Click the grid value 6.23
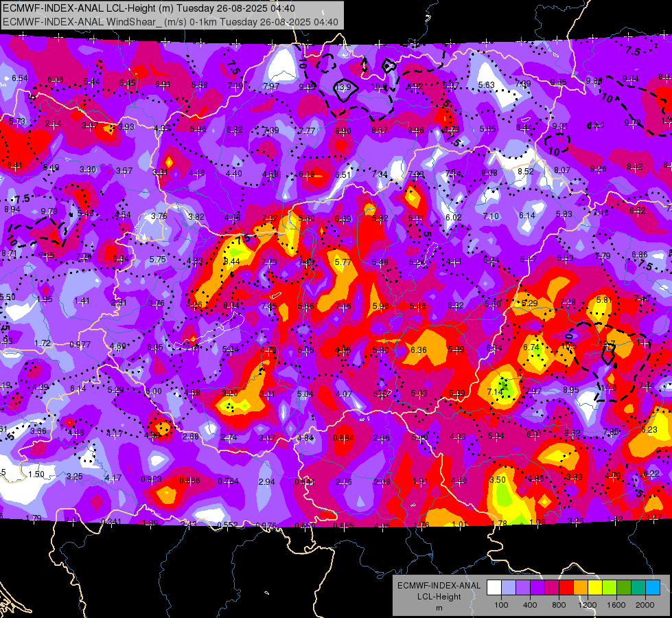 tap(649, 430)
